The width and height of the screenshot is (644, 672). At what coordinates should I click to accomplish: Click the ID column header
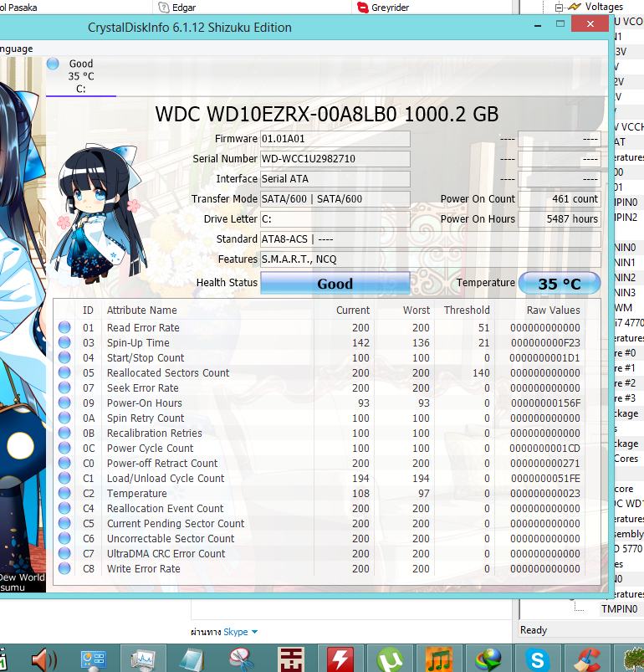[x=88, y=310]
